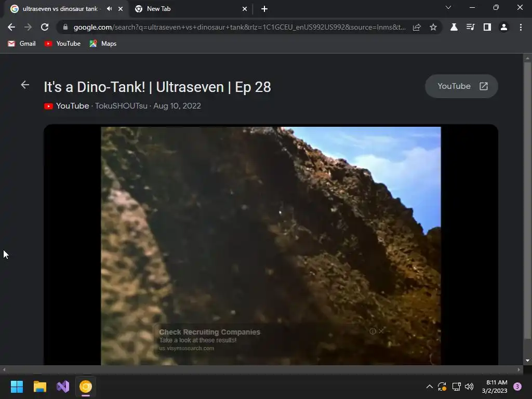Viewport: 532px width, 399px height.
Task: Share this page from the address bar
Action: pos(417,27)
